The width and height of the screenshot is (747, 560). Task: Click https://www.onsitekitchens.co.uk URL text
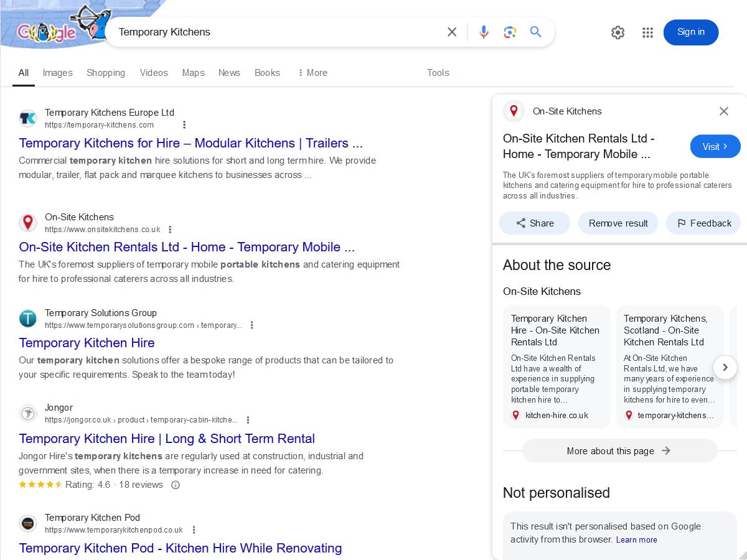103,230
